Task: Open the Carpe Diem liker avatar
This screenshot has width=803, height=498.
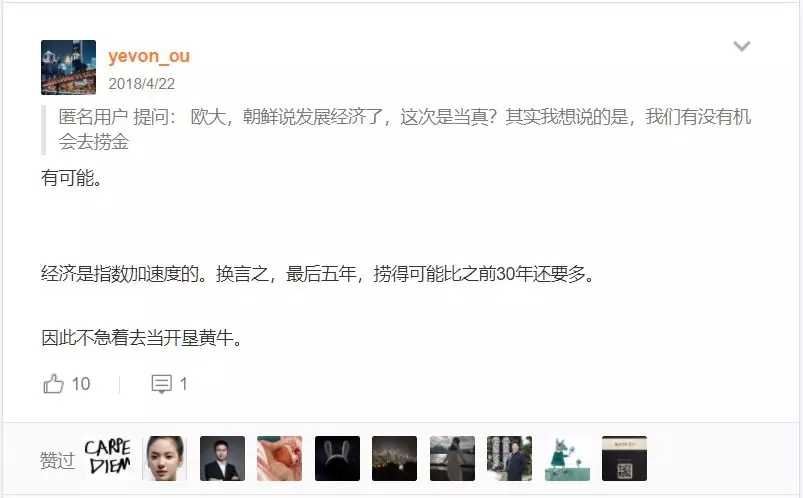Action: tap(108, 458)
